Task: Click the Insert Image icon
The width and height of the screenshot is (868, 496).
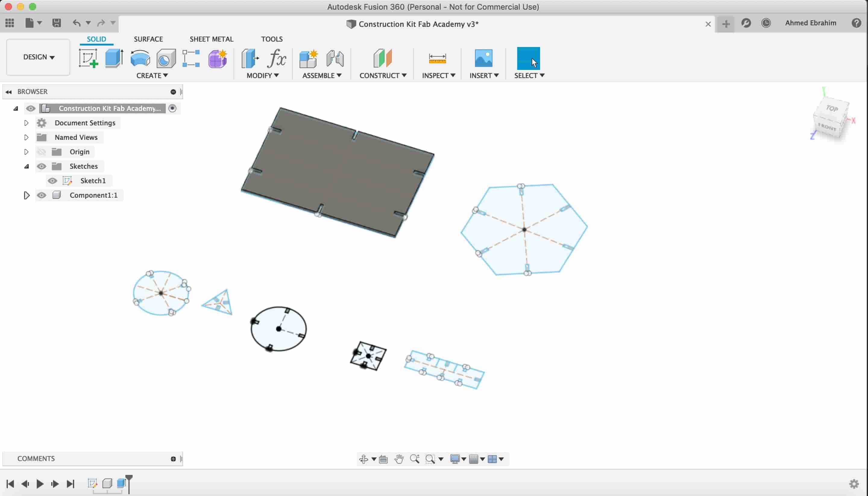Action: pyautogui.click(x=483, y=58)
